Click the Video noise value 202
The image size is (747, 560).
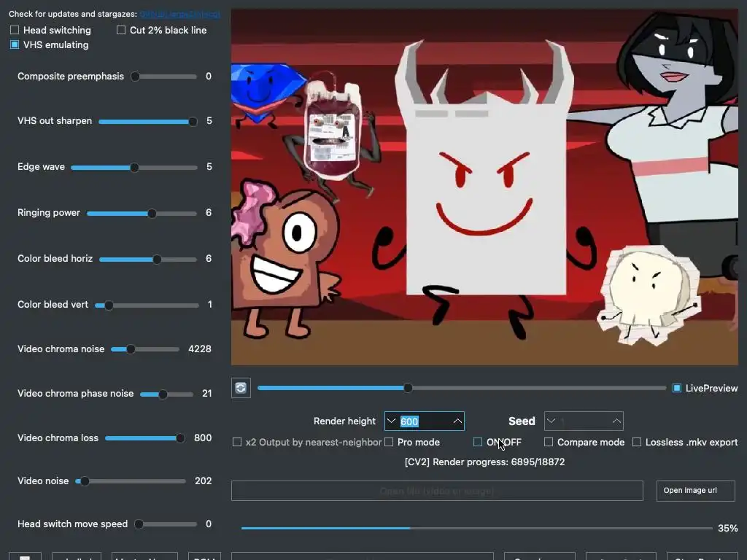204,481
